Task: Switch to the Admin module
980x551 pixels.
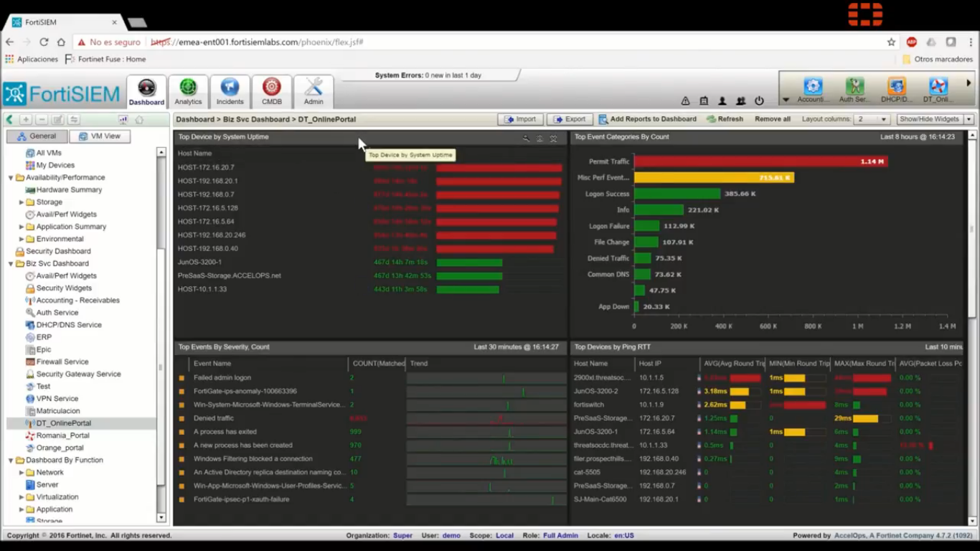Action: tap(313, 89)
